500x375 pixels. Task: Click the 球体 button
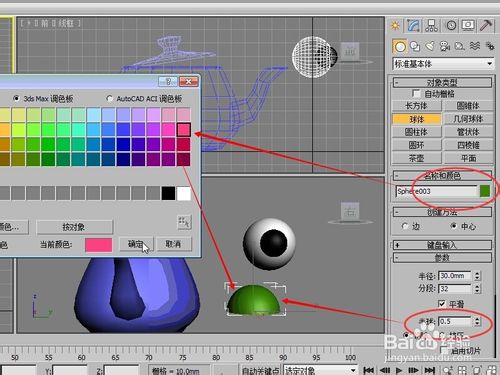[x=416, y=119]
